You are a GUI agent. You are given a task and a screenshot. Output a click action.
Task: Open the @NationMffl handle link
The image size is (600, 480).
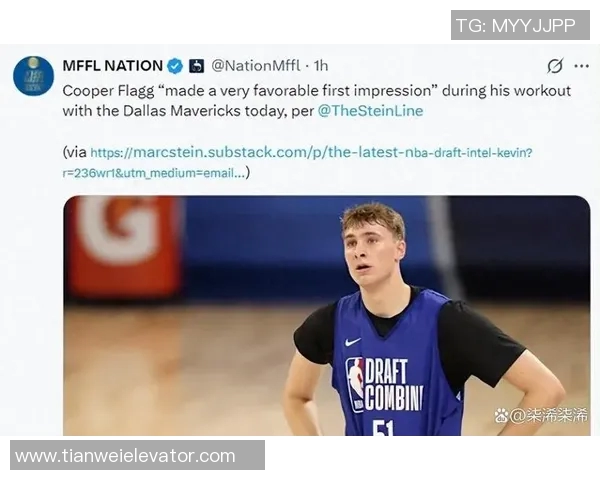[256, 66]
